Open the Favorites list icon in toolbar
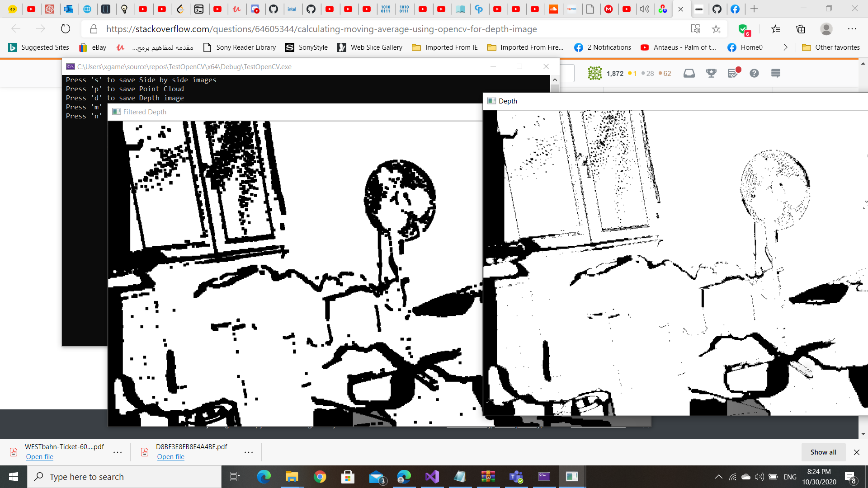This screenshot has width=868, height=488. (776, 29)
